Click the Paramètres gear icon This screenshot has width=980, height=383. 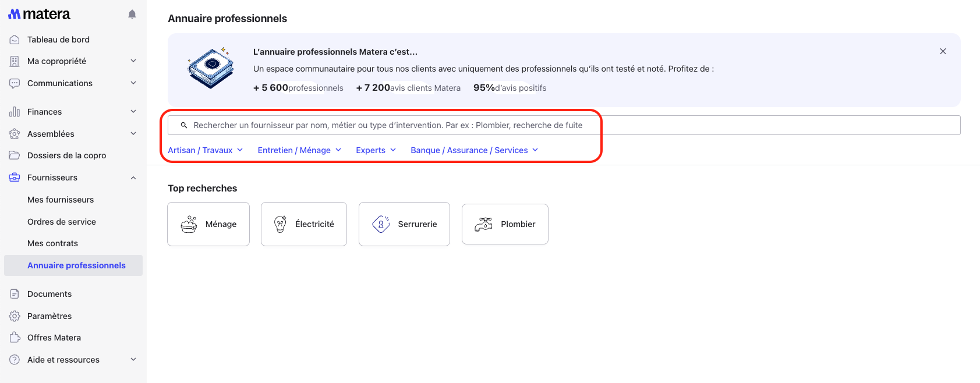(15, 316)
